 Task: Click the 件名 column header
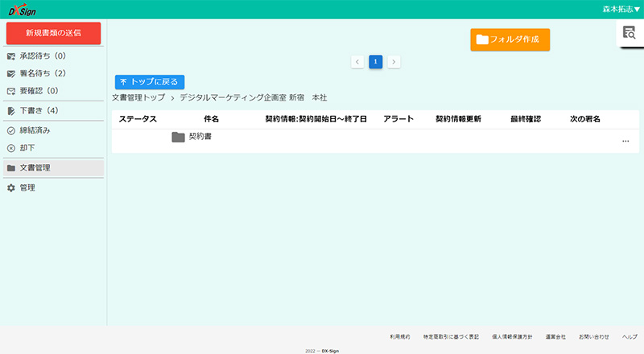pyautogui.click(x=211, y=119)
